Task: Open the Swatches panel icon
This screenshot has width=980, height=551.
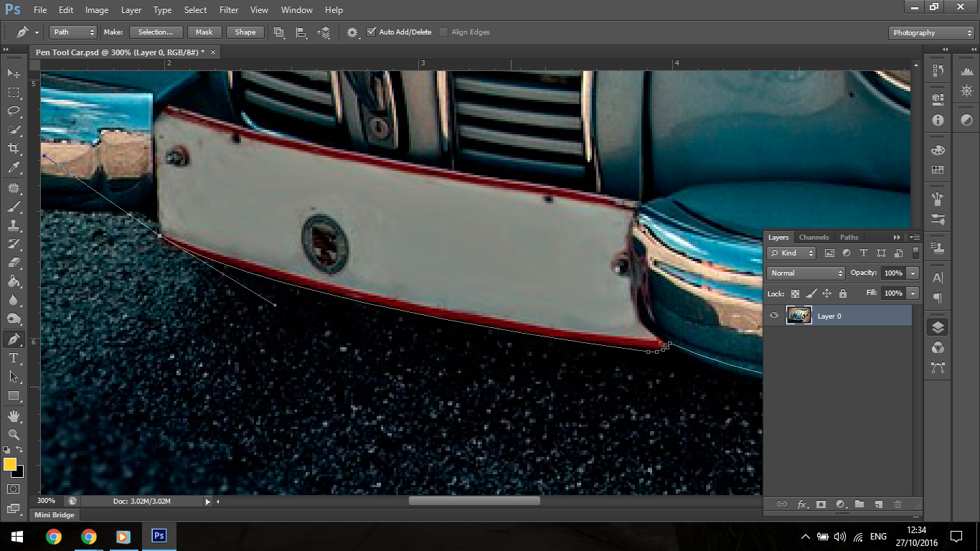Action: pos(938,170)
